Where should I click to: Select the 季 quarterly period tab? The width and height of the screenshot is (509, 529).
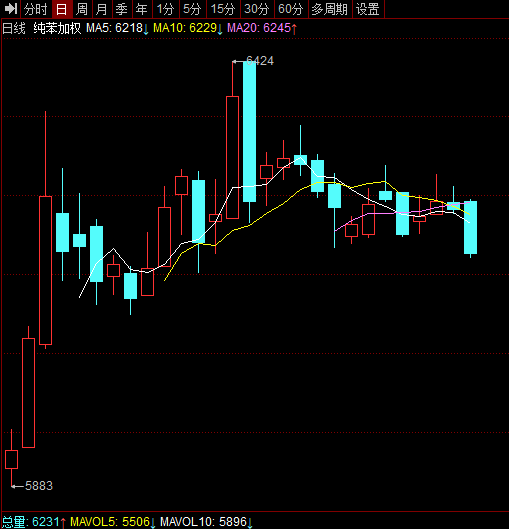122,9
